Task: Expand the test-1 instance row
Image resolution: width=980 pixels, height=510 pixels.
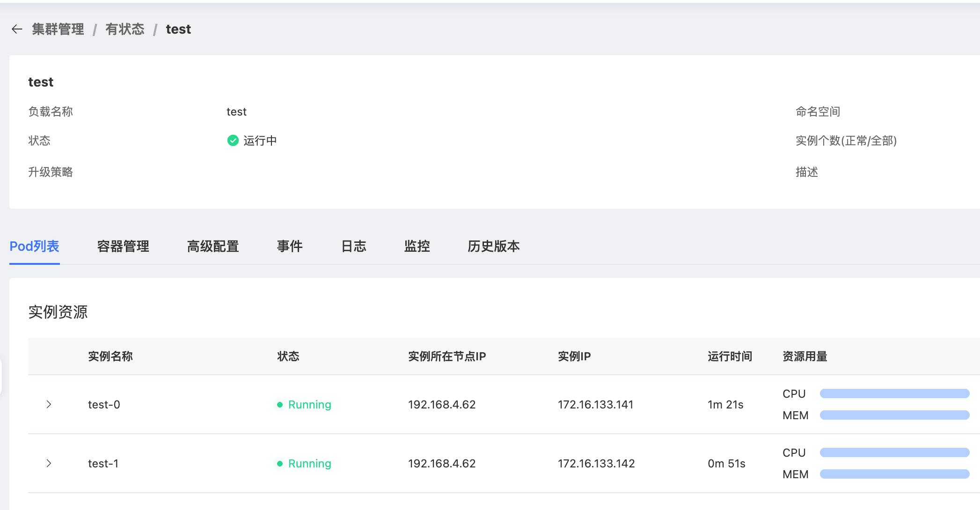Action: coord(49,463)
